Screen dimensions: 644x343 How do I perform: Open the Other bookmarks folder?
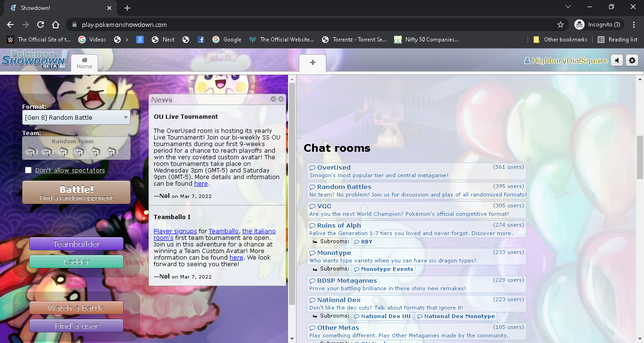coord(561,40)
